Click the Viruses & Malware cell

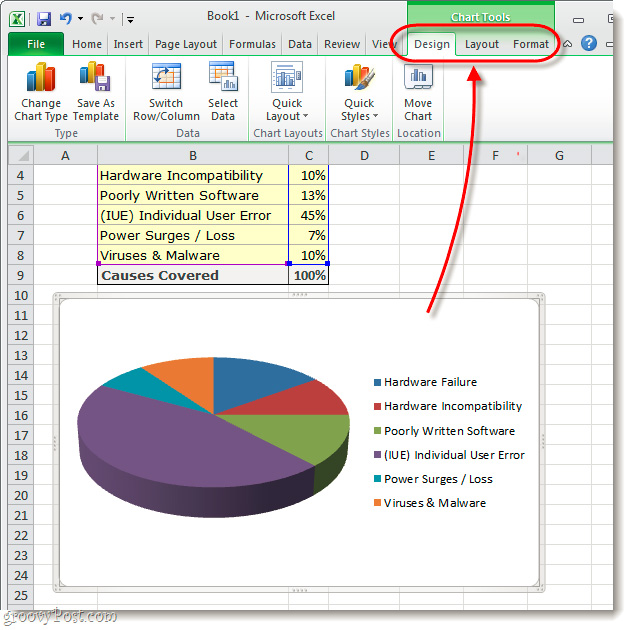(x=193, y=255)
